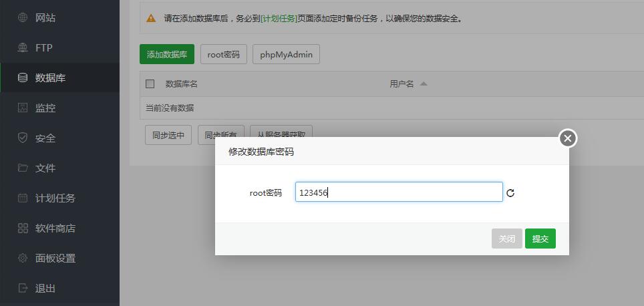
Task: Click the files folder icon
Action: click(23, 168)
